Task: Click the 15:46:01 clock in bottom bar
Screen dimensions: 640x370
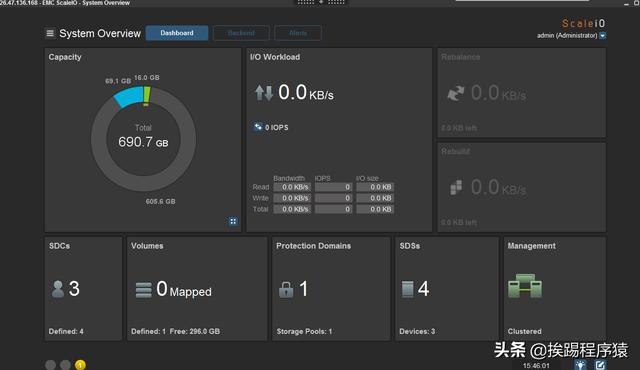Action: click(x=536, y=366)
